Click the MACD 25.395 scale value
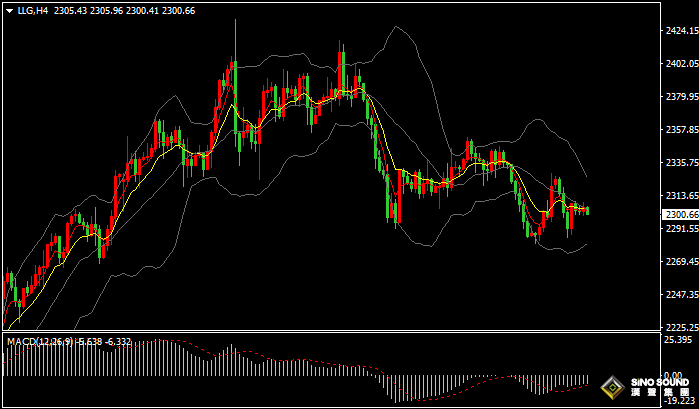Screen dimensions: 699x409 coord(678,340)
